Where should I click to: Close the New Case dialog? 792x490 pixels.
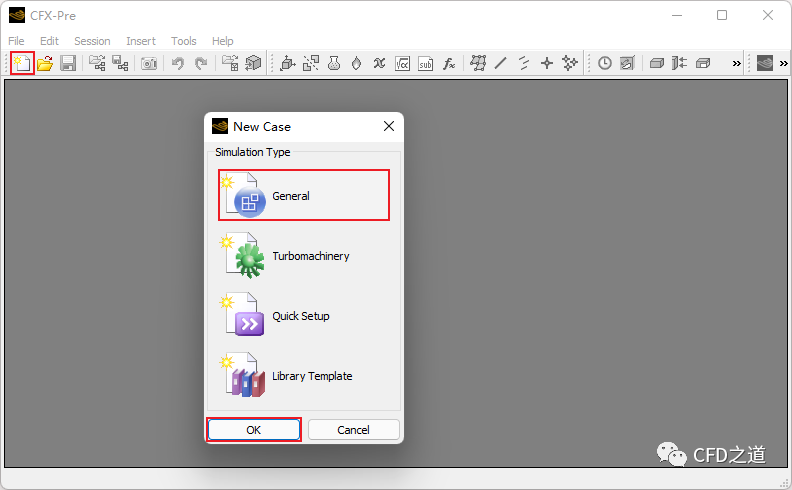pyautogui.click(x=388, y=126)
